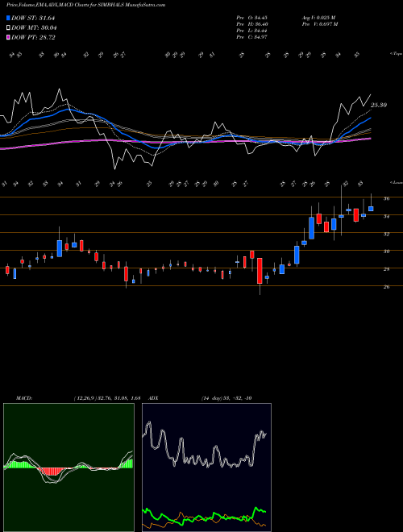Click the 'Pre L: 34.44' low value
This screenshot has width=403, height=532.
pos(252,31)
